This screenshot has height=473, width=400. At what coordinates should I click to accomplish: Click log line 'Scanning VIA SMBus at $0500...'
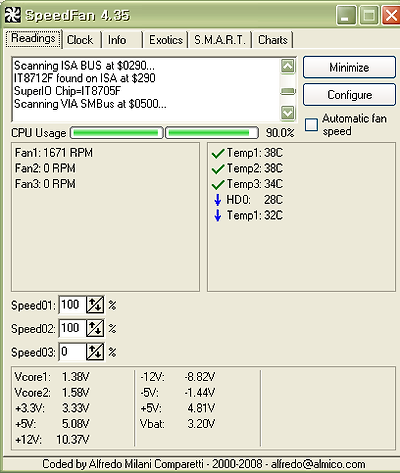pos(90,104)
